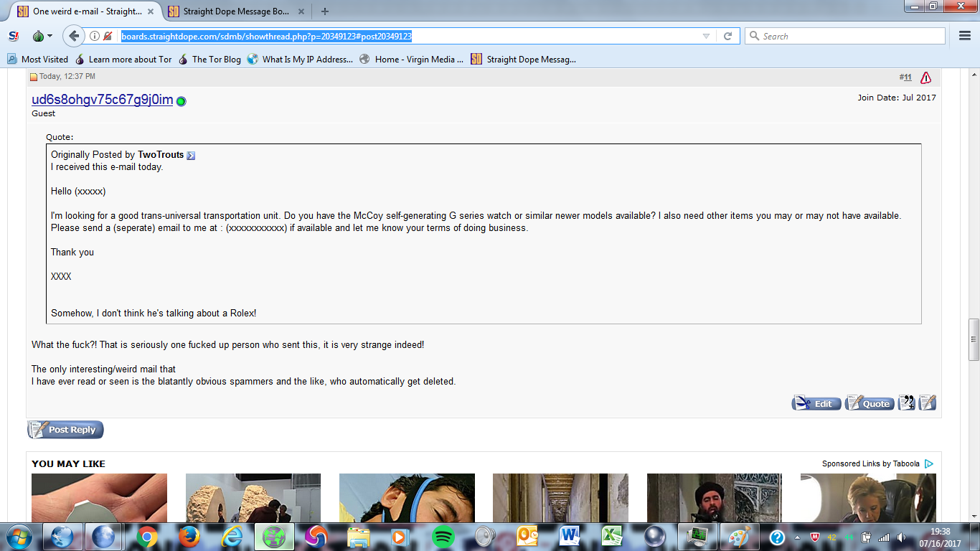The height and width of the screenshot is (551, 980).
Task: Jump to post number 11 link
Action: (x=905, y=77)
